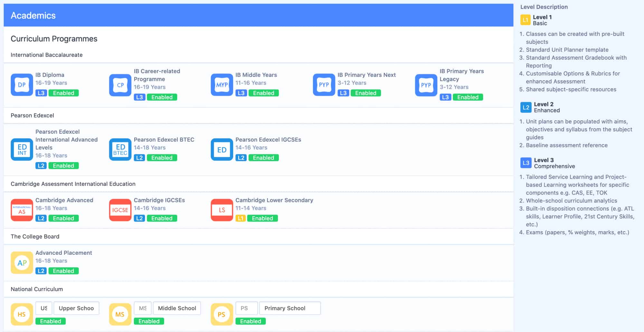644x332 pixels.
Task: Toggle Enabled for IB Primary Years Legacy
Action: 468,97
